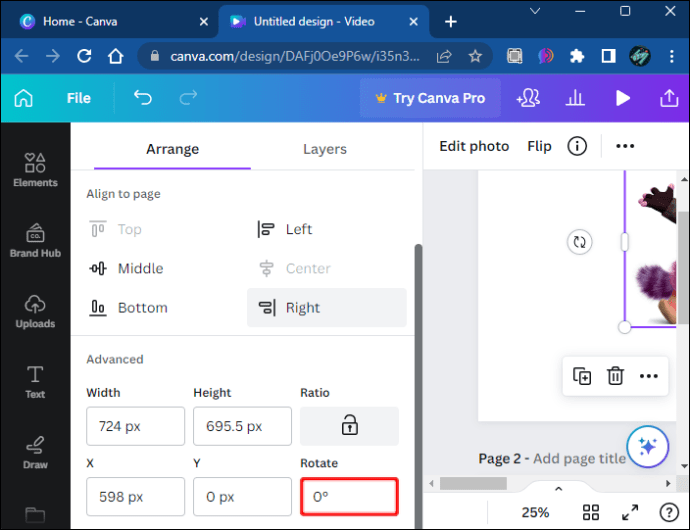Open a new browser tab
Image resolution: width=690 pixels, height=530 pixels.
(451, 22)
